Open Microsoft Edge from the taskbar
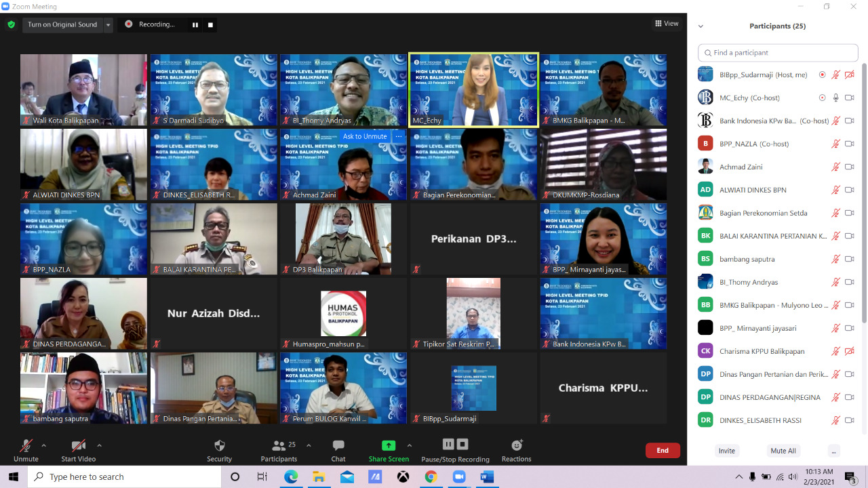Screen dimensions: 868x488 click(x=290, y=476)
